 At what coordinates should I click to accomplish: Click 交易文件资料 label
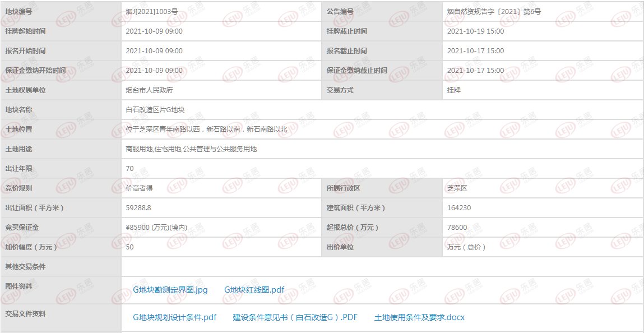[x=25, y=314]
